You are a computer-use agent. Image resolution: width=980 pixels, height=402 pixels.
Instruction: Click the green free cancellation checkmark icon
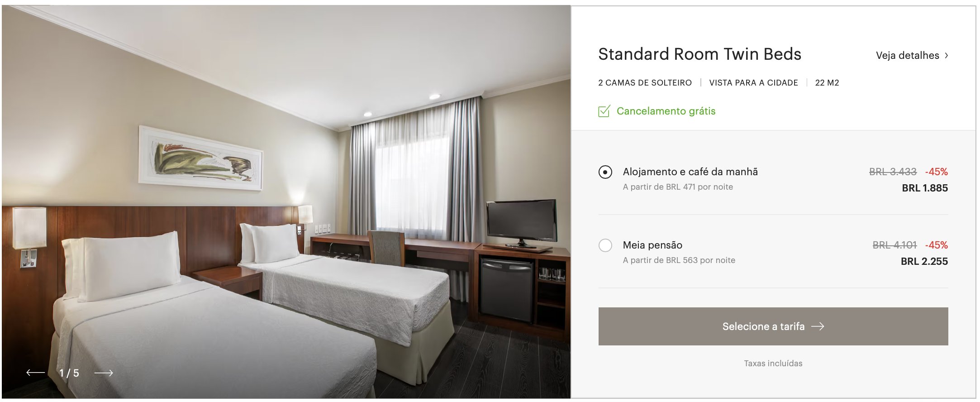point(604,111)
